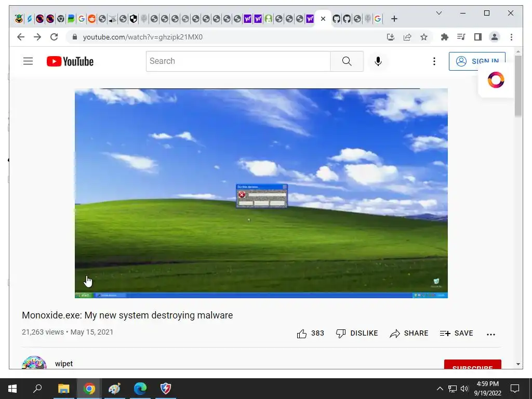Reload the YouTube page

click(54, 37)
